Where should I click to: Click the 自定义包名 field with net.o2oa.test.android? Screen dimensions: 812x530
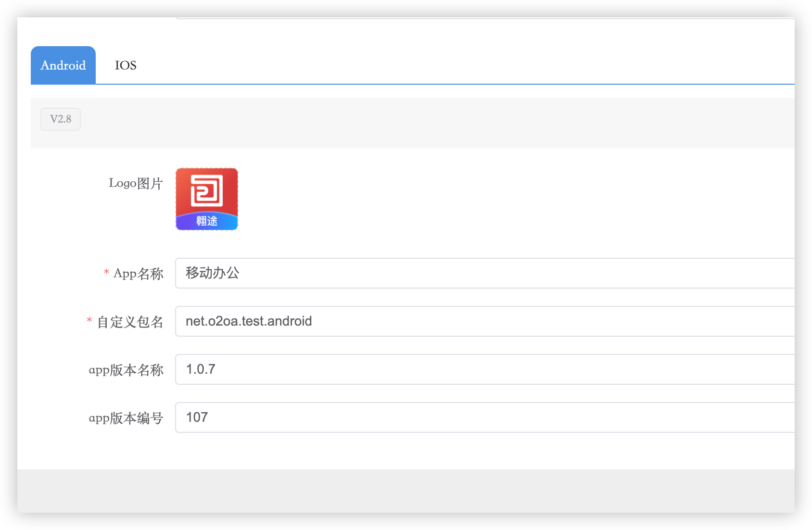point(481,321)
